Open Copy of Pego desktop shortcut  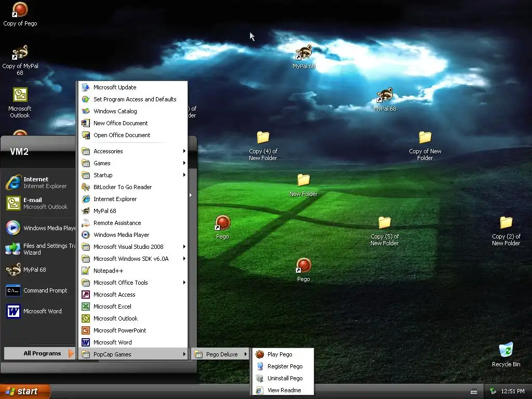(x=20, y=14)
